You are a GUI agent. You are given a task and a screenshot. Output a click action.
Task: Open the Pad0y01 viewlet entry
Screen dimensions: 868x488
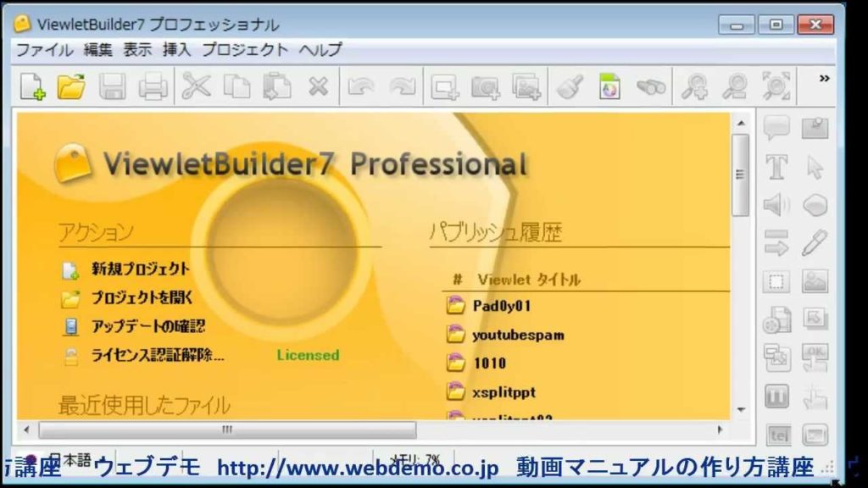[502, 306]
